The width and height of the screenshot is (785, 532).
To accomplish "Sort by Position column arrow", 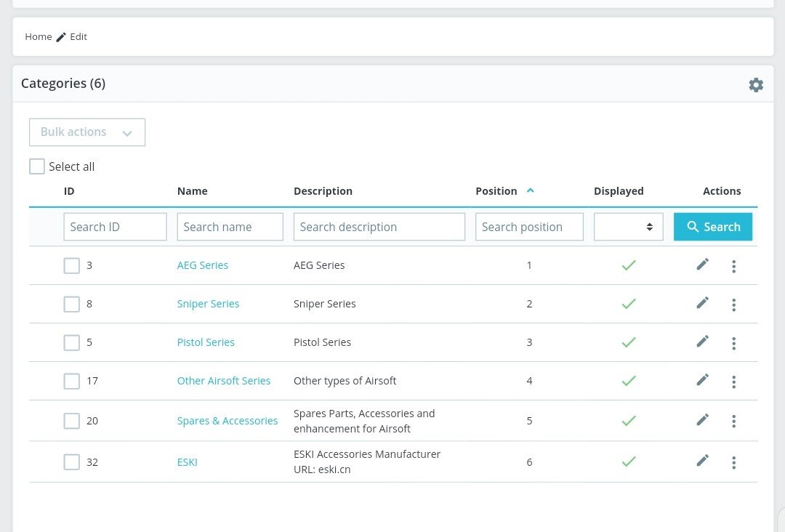I will point(531,190).
